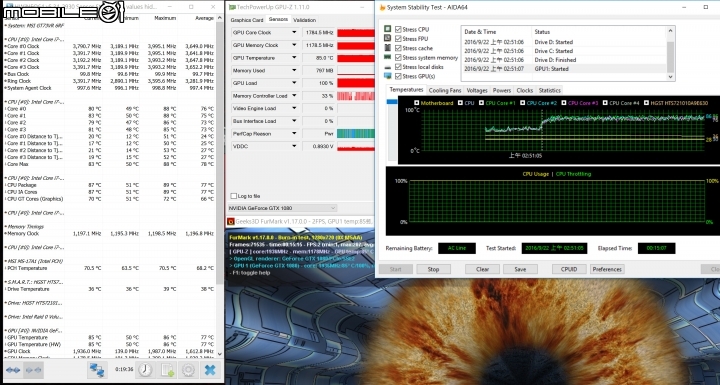Uncheck Stress CPU in AIDA64

pos(398,29)
